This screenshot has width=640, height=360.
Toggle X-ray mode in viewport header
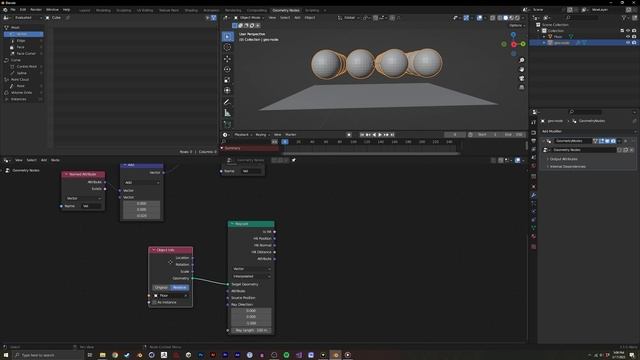pos(493,18)
